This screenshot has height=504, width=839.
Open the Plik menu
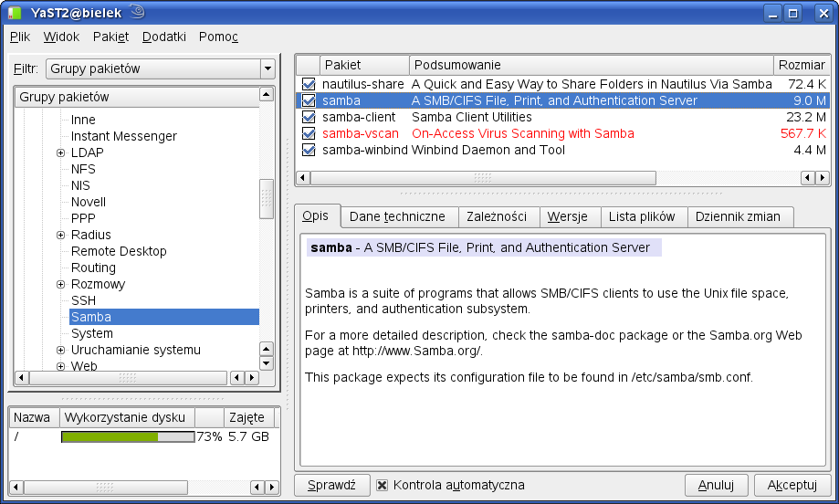point(20,37)
